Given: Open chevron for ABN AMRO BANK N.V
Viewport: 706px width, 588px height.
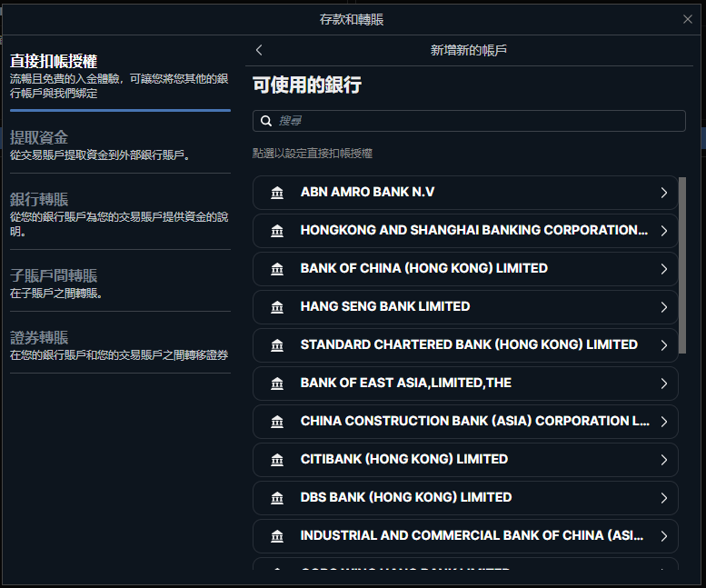Looking at the screenshot, I should pyautogui.click(x=664, y=193).
